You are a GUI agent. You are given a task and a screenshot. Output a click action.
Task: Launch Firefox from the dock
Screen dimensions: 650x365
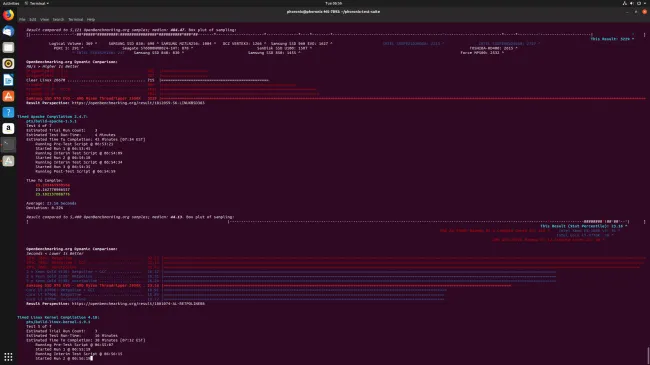point(8,15)
